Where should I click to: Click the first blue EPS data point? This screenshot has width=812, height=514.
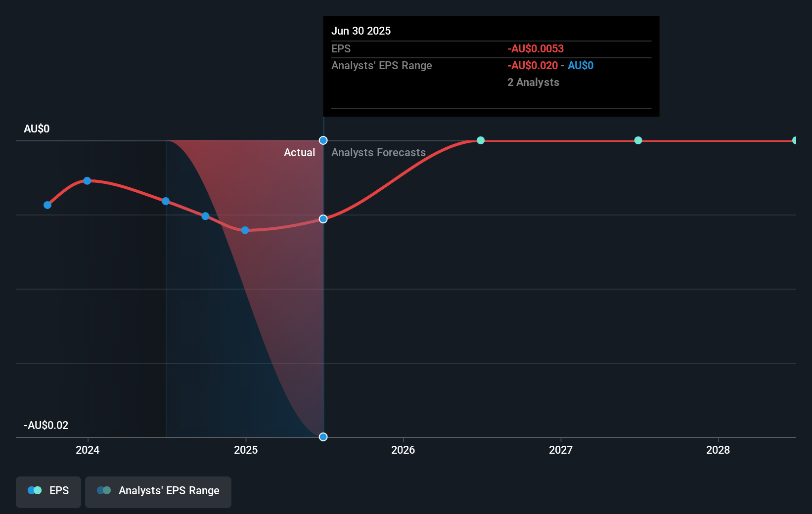(47, 205)
